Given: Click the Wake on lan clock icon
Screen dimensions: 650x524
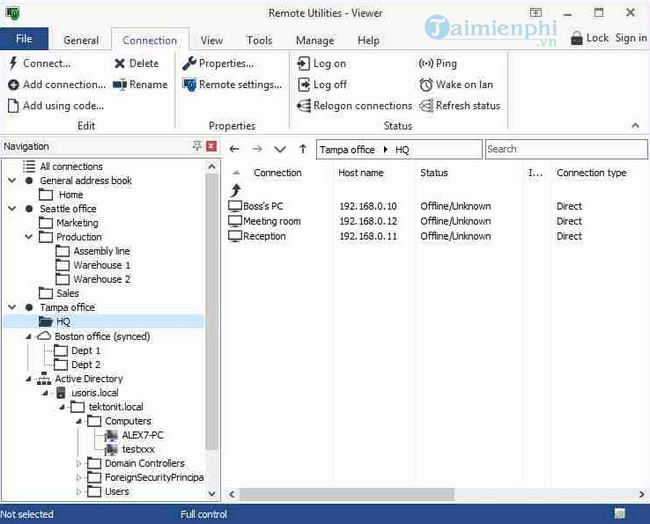Looking at the screenshot, I should (426, 85).
